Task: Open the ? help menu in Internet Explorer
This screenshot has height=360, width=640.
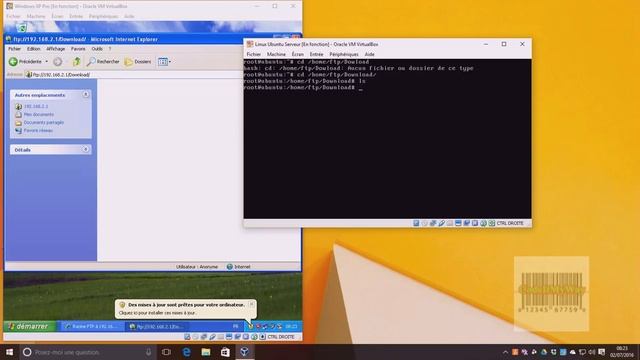Action: tap(110, 49)
